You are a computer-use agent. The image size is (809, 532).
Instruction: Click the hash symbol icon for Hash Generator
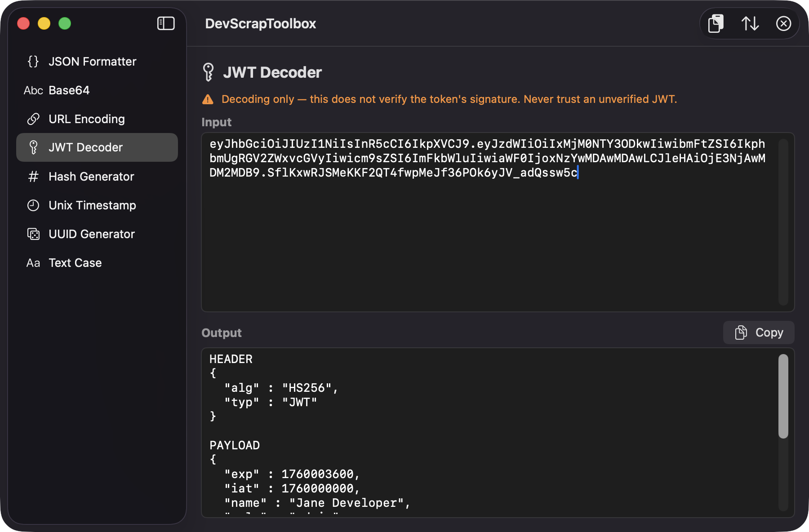[x=33, y=177]
